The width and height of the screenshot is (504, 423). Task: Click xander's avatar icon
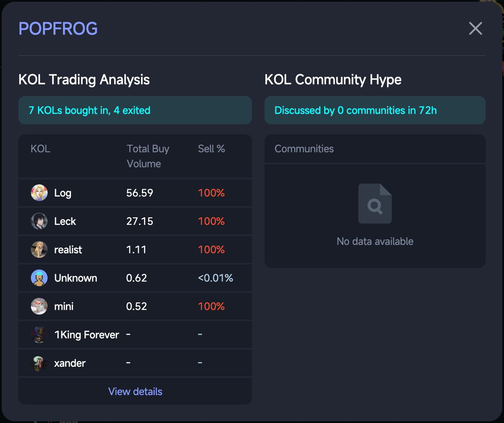pyautogui.click(x=39, y=363)
